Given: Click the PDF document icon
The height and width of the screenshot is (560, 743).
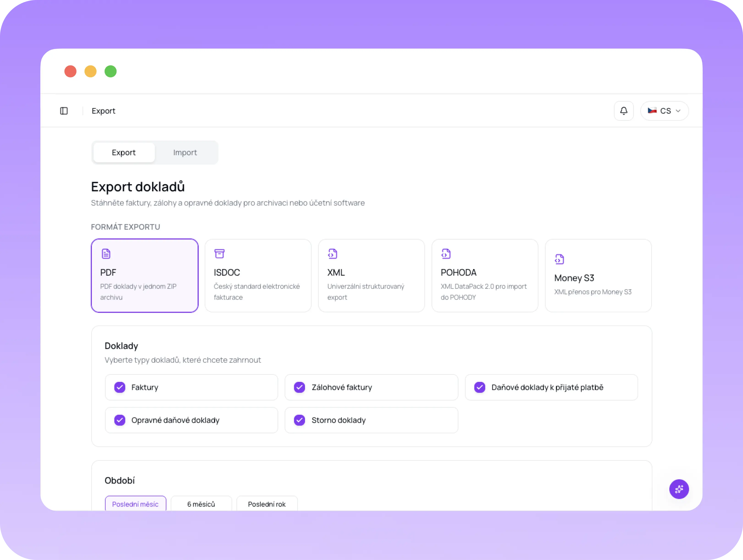Looking at the screenshot, I should click(x=106, y=254).
